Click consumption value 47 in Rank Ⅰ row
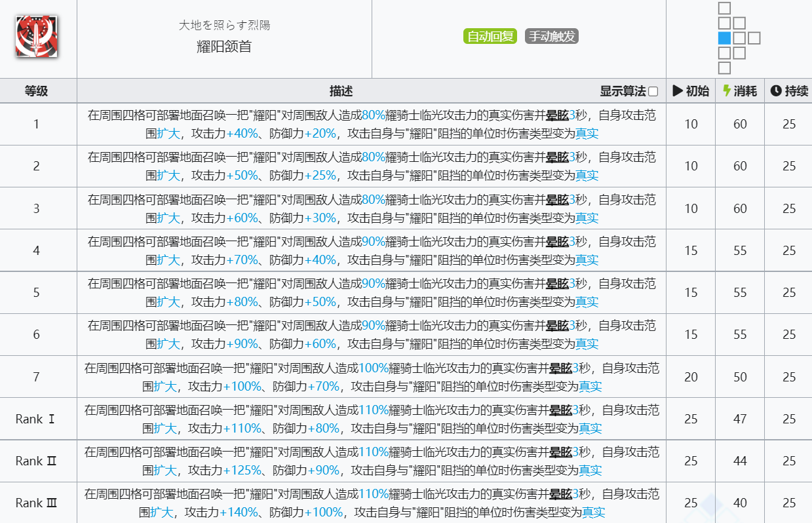The image size is (812, 523). [x=740, y=419]
